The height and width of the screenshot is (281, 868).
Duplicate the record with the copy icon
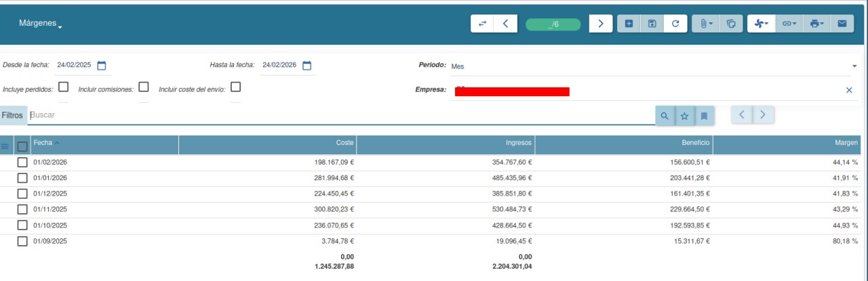pyautogui.click(x=730, y=24)
